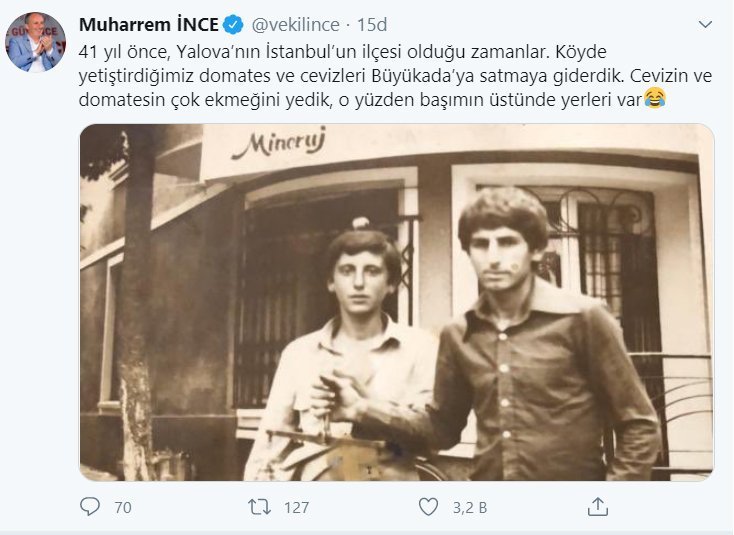
Task: Like the tweet with heart icon
Action: pyautogui.click(x=428, y=507)
